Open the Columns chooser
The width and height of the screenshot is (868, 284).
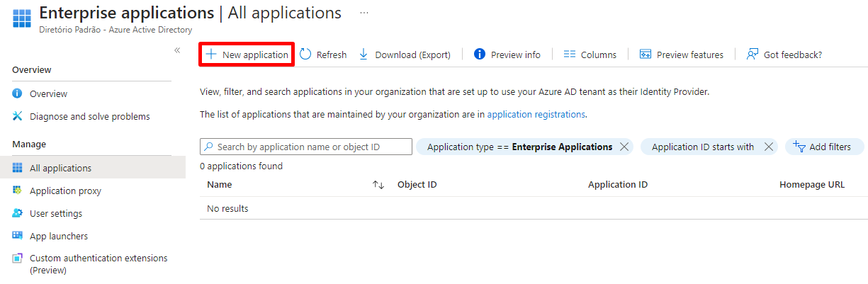point(590,55)
